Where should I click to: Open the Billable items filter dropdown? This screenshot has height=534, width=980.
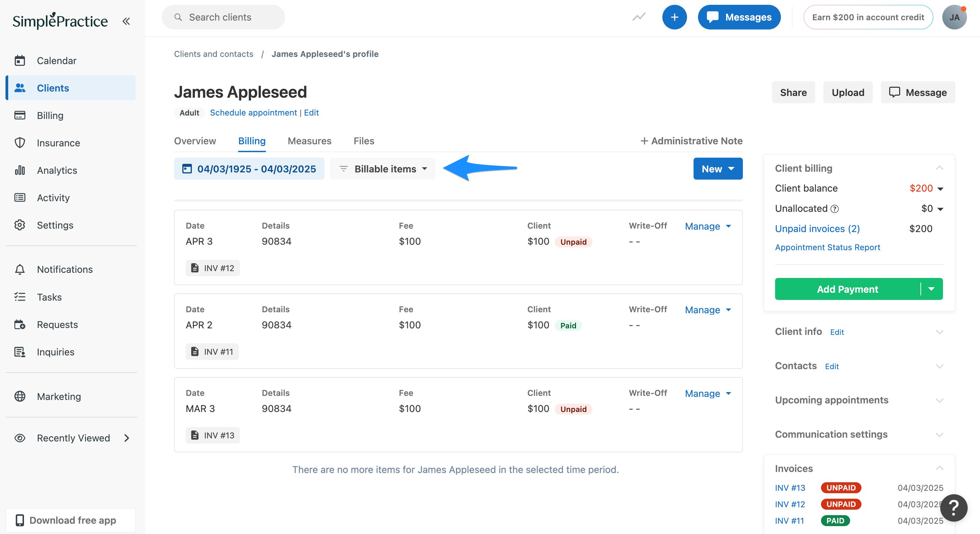tap(383, 169)
